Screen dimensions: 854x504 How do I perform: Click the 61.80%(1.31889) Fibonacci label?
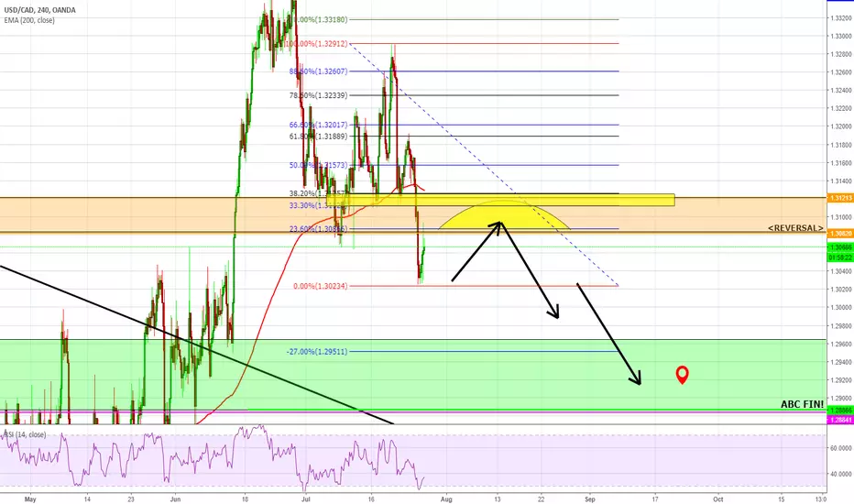(318, 137)
